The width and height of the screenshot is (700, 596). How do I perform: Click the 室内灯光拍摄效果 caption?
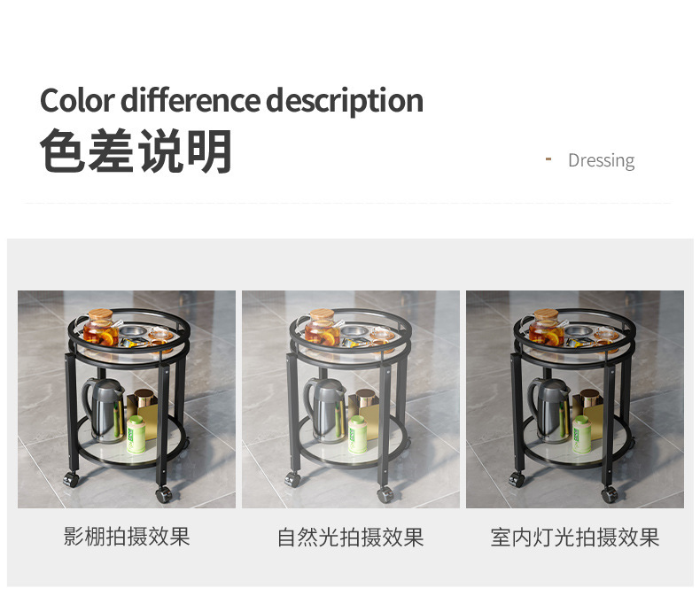(575, 538)
